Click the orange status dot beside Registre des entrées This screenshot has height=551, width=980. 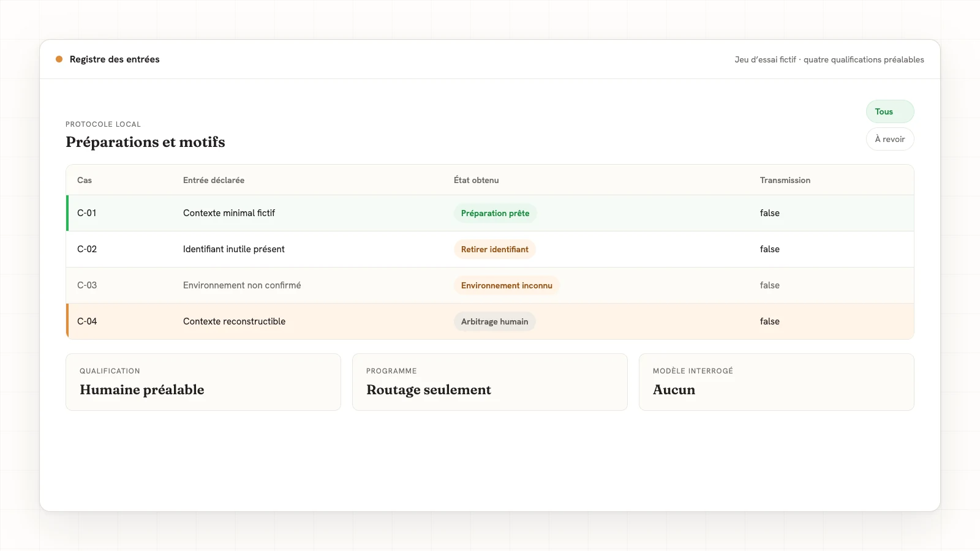59,59
